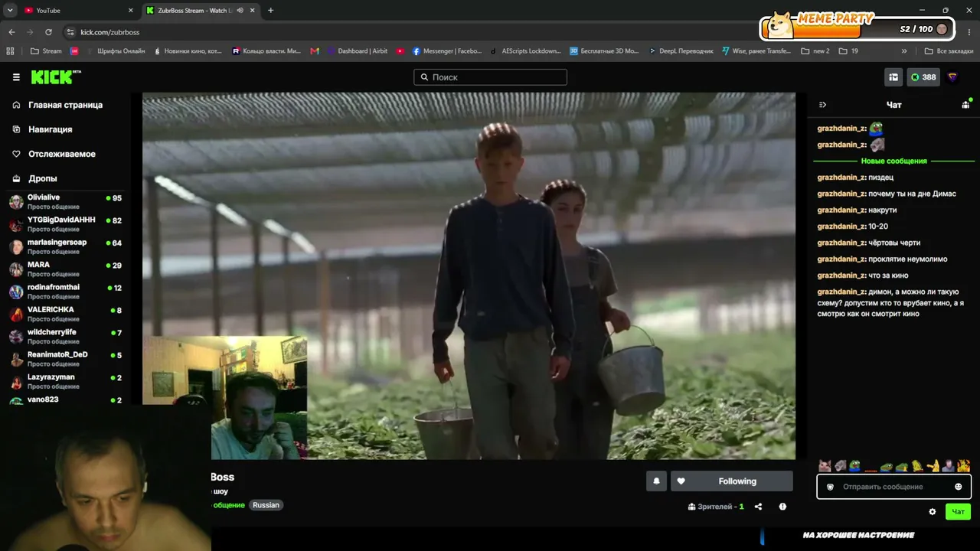Viewport: 980px width, 551px height.
Task: Open Lazyrazyman channel in sidebar
Action: tap(65, 381)
